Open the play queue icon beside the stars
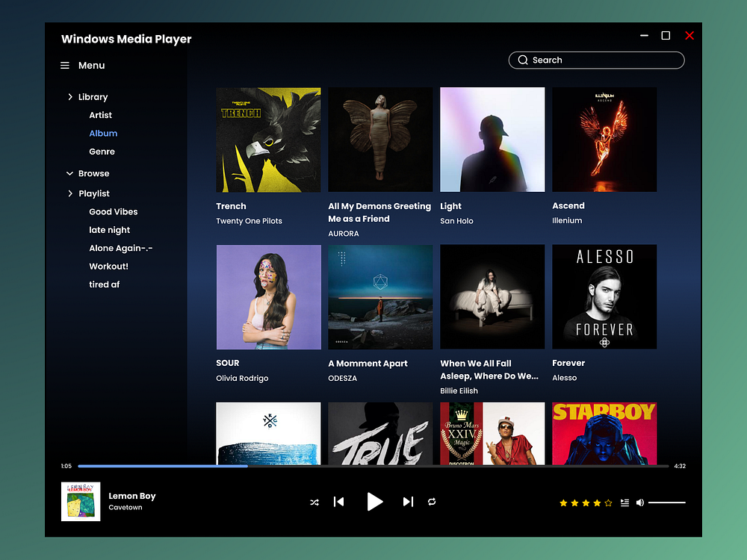The height and width of the screenshot is (560, 747). 624,502
